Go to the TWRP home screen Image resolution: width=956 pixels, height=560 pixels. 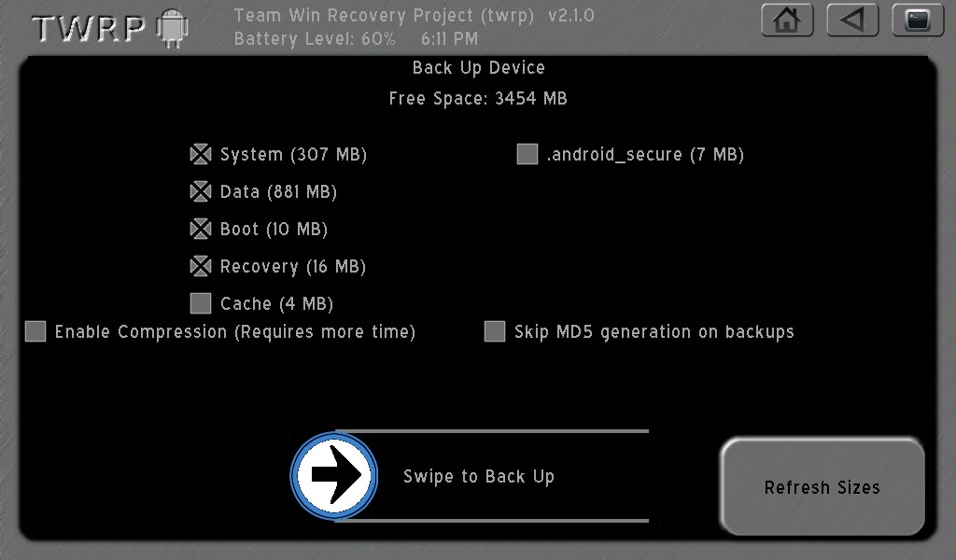(787, 21)
